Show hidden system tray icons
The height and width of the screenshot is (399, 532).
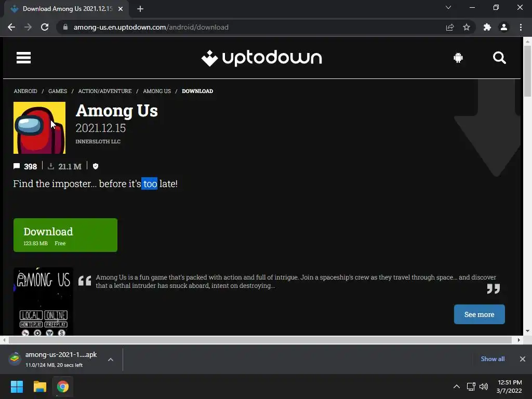click(x=457, y=387)
